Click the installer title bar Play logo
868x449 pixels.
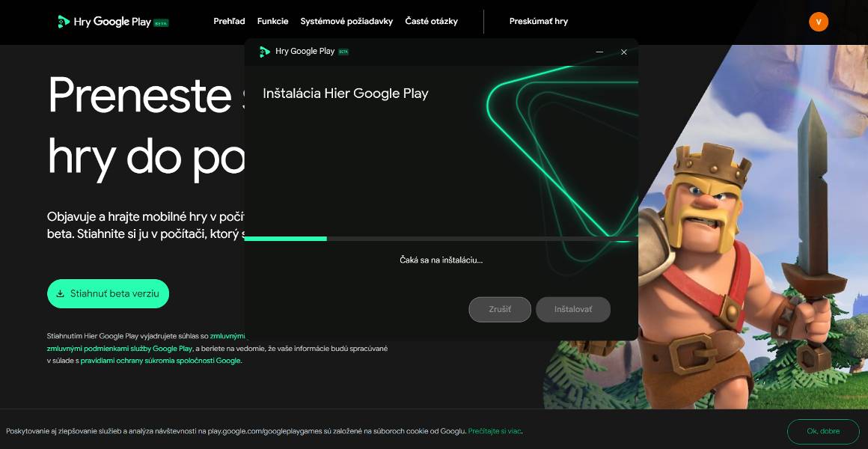[x=265, y=52]
